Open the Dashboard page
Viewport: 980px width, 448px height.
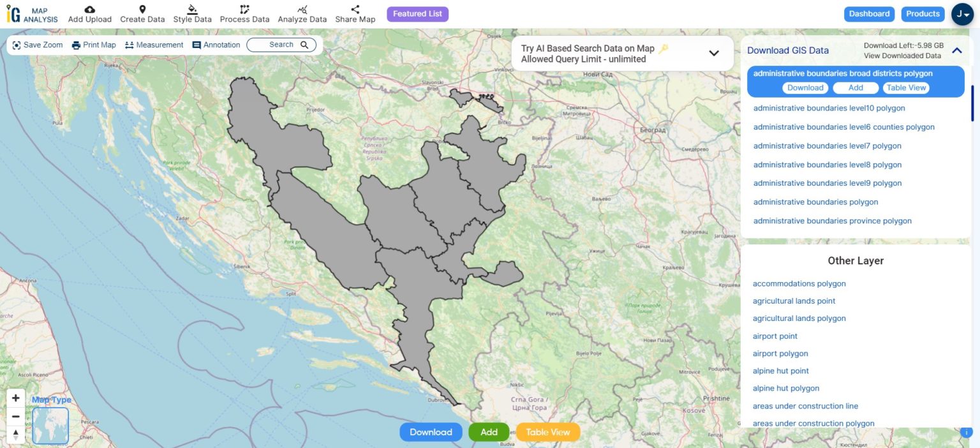(869, 13)
